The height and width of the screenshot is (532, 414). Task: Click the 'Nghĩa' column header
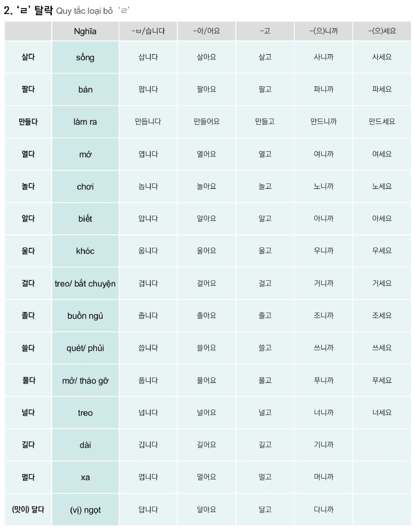click(85, 31)
